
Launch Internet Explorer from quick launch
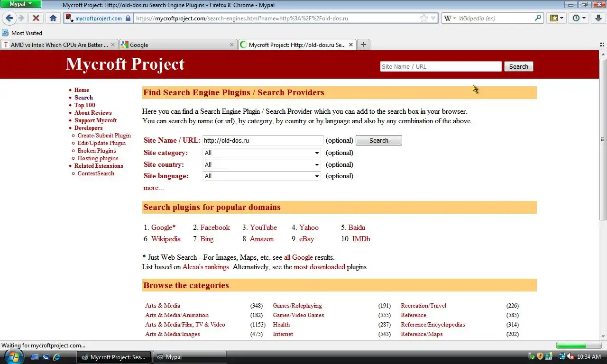[x=56, y=357]
